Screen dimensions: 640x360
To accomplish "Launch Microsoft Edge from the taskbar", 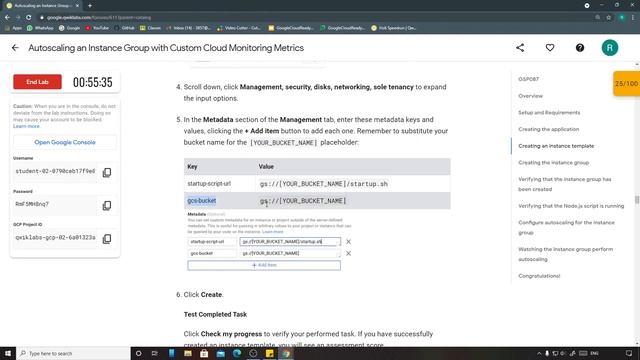I will [237, 353].
